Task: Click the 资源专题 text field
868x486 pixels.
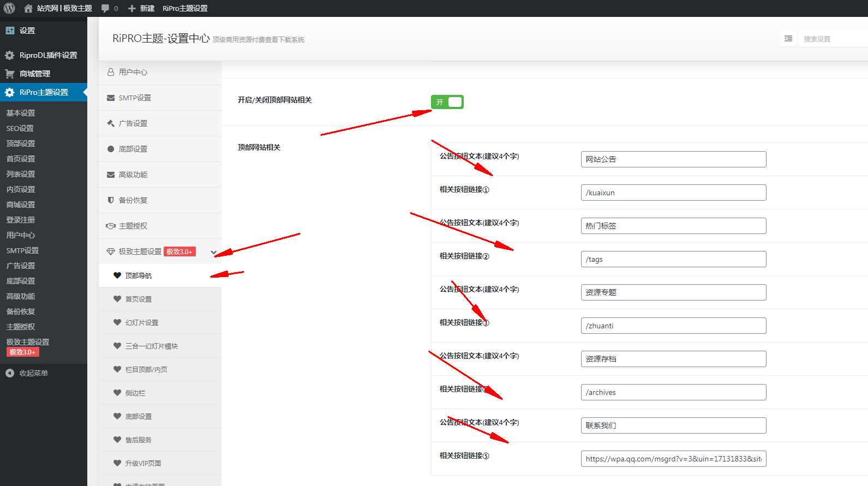Action: pyautogui.click(x=673, y=292)
